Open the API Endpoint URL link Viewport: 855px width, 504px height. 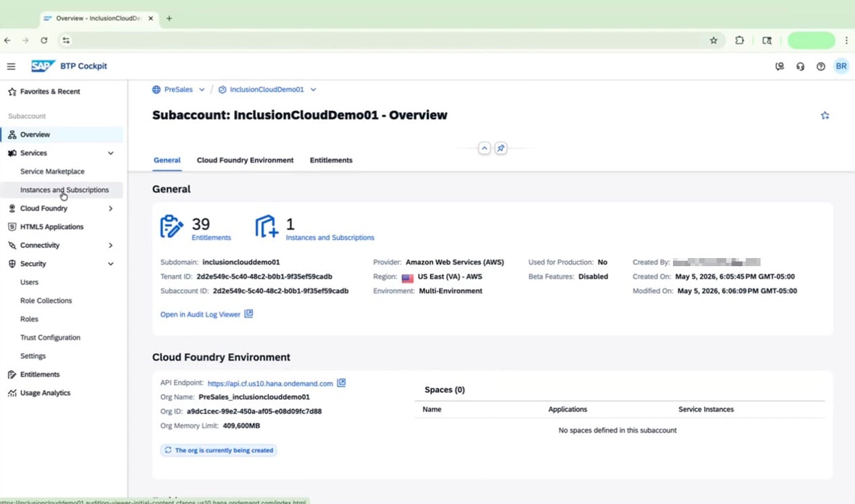point(270,383)
